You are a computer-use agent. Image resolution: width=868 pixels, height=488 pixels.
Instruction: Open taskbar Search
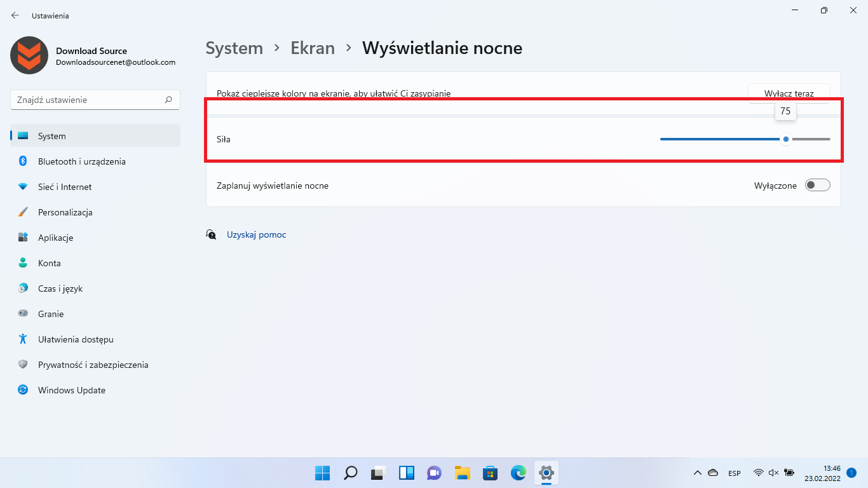point(351,473)
